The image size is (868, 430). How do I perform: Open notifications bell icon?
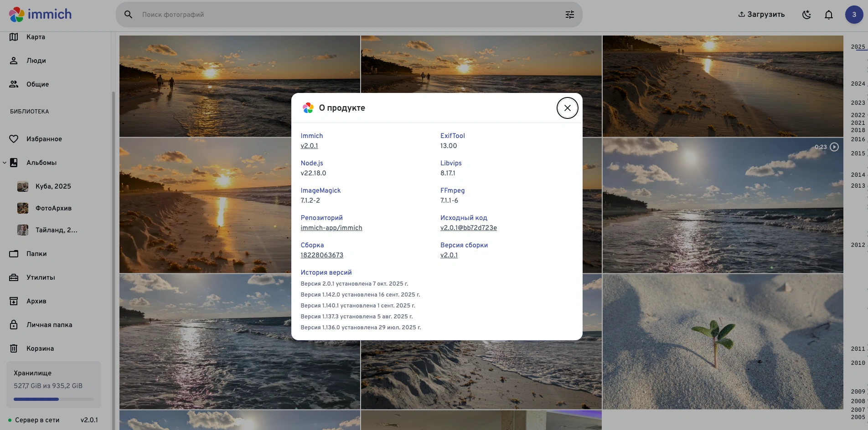(x=828, y=15)
